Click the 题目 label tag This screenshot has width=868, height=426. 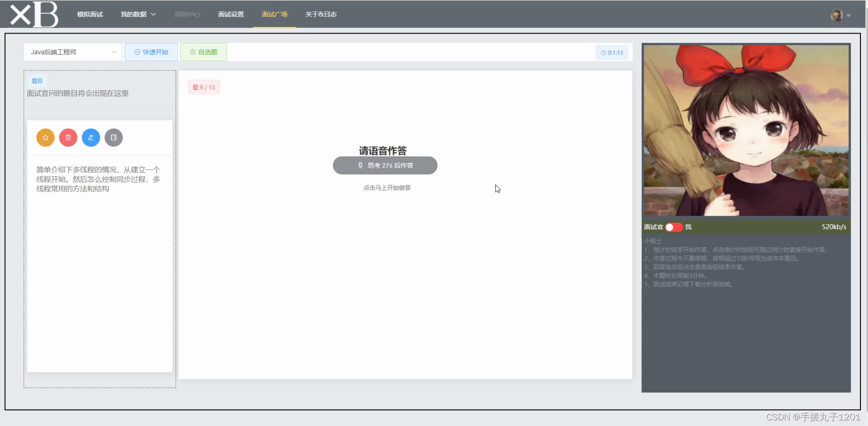pyautogui.click(x=37, y=81)
